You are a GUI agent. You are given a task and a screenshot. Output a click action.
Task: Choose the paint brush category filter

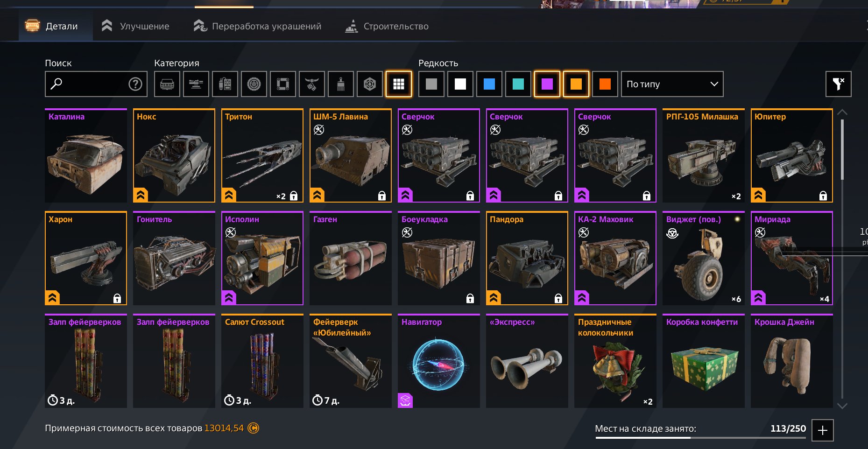[x=341, y=84]
